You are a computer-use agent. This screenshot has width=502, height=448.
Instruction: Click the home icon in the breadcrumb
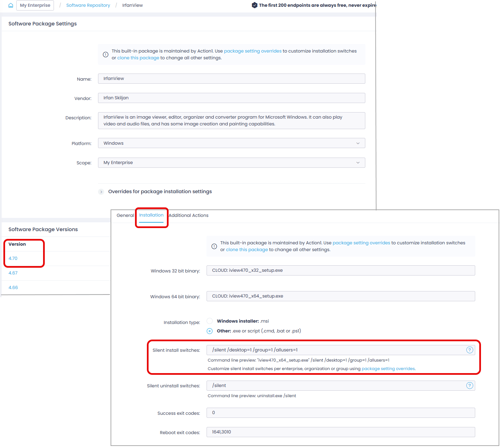[x=11, y=5]
